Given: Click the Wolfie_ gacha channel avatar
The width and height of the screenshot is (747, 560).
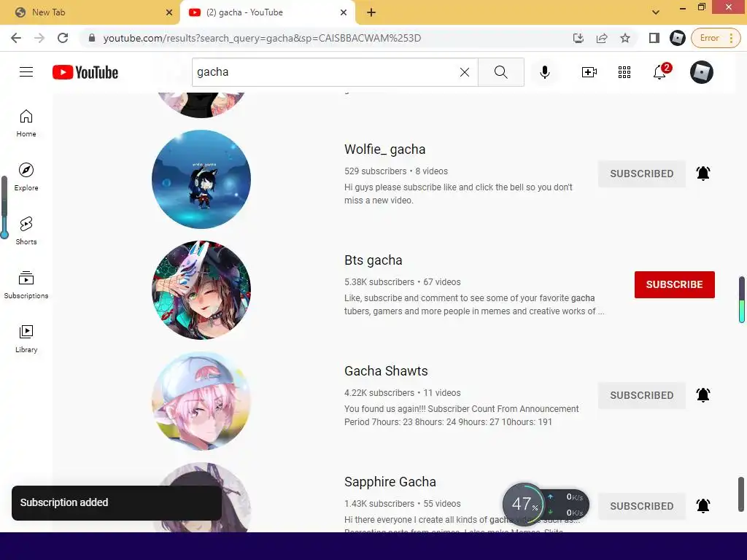Looking at the screenshot, I should (x=201, y=179).
